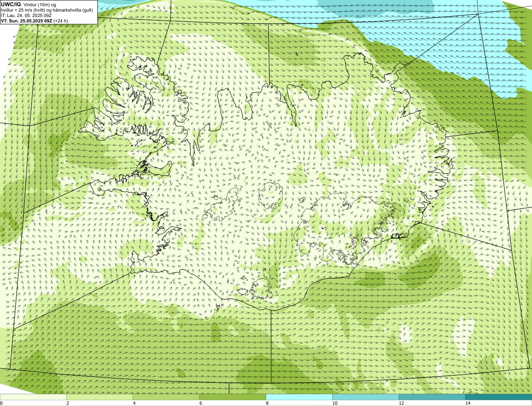Select the 8–10 m/s light cyan bar segment

tap(299, 397)
